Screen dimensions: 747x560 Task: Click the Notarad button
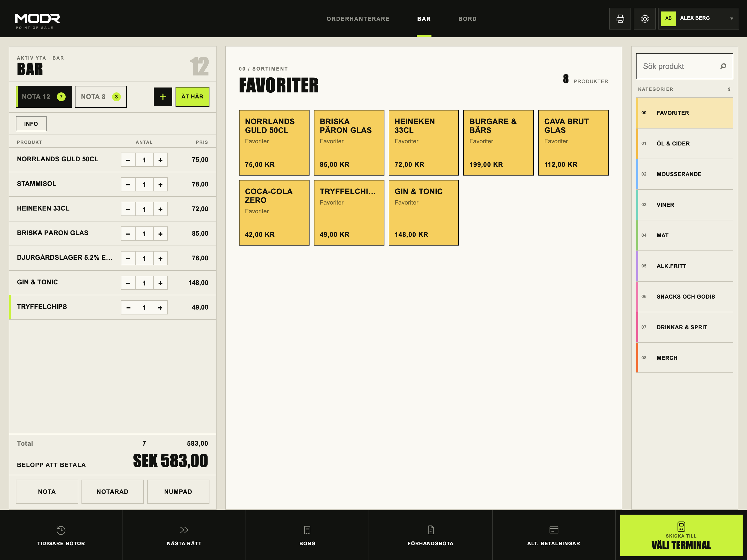tap(112, 491)
